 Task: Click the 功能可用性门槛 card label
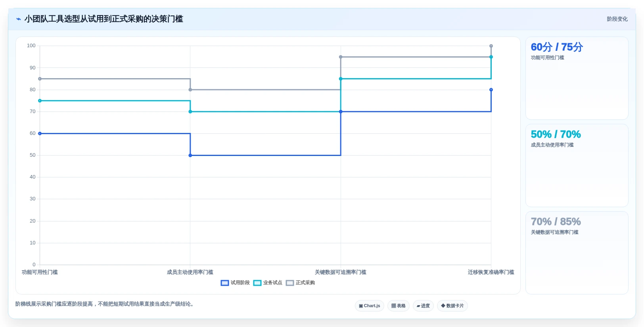point(548,58)
